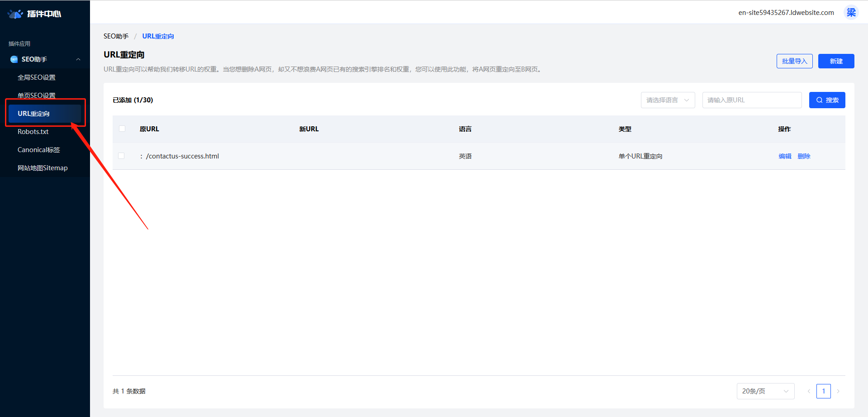Open the 20条/页 page size dropdown
The image size is (868, 417).
765,391
